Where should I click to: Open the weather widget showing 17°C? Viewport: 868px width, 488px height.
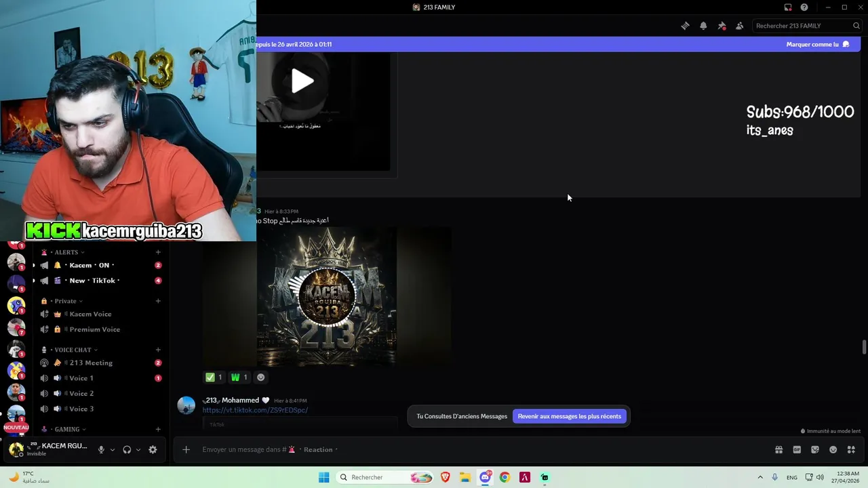[x=28, y=477]
